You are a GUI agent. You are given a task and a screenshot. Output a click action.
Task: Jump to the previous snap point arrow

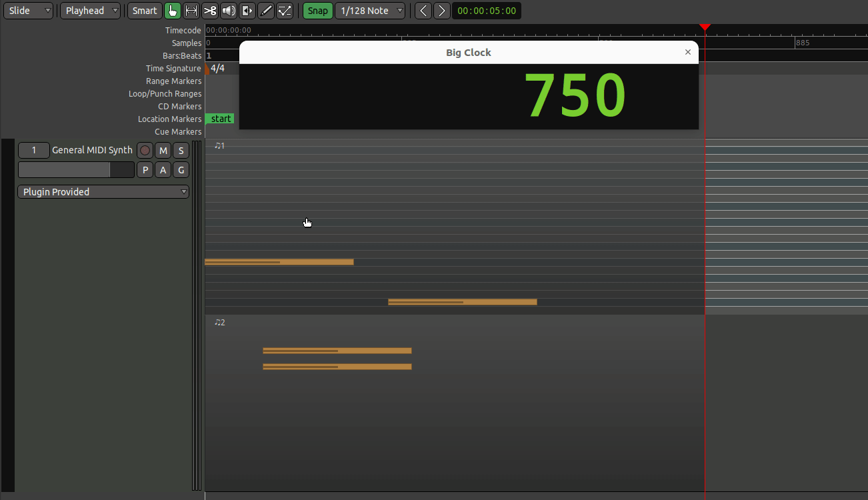click(x=423, y=11)
